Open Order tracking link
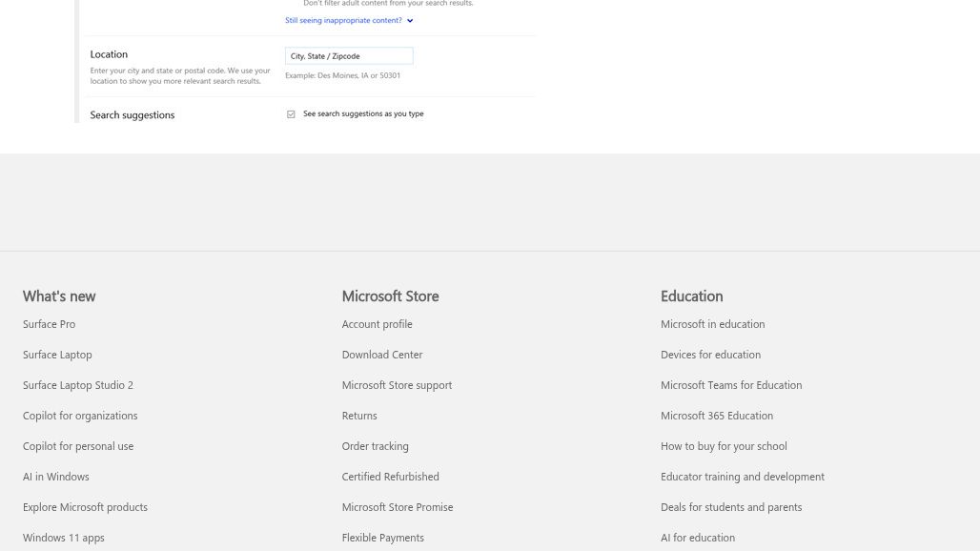 [375, 447]
